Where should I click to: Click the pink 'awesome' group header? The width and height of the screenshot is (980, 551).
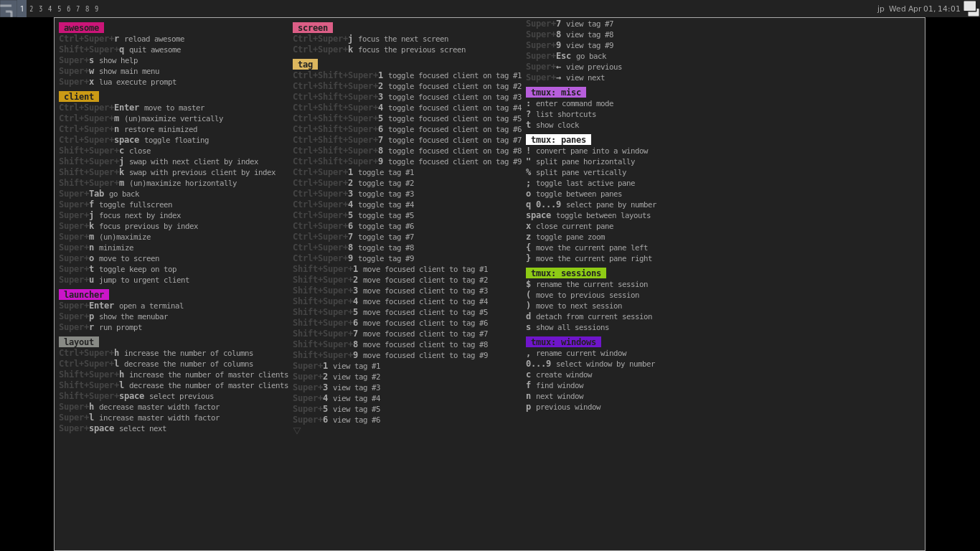pos(81,28)
